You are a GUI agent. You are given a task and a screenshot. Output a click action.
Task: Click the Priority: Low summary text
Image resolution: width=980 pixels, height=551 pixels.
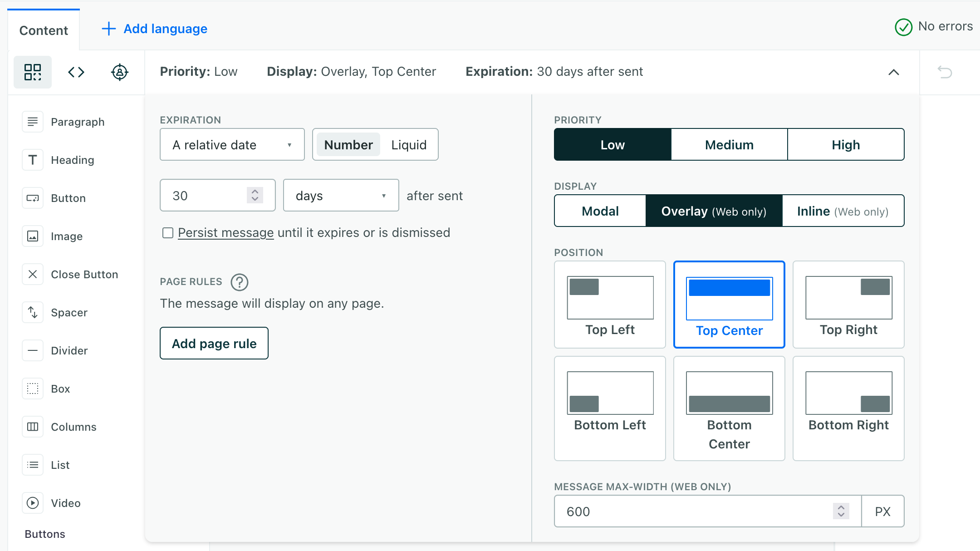[x=199, y=71]
